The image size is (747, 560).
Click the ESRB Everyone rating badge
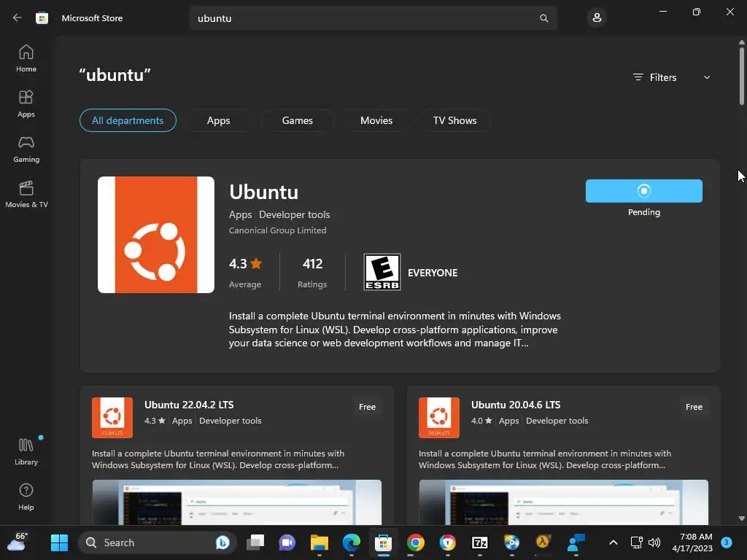[382, 272]
